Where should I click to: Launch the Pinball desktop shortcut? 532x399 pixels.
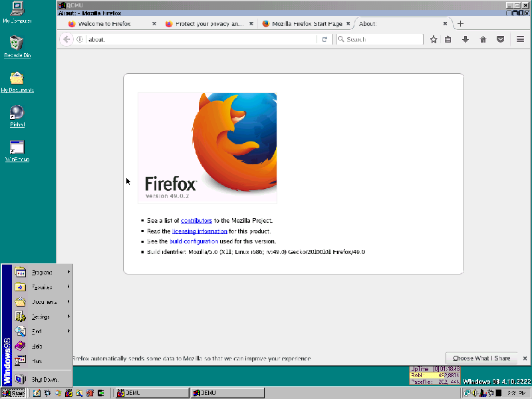(17, 116)
